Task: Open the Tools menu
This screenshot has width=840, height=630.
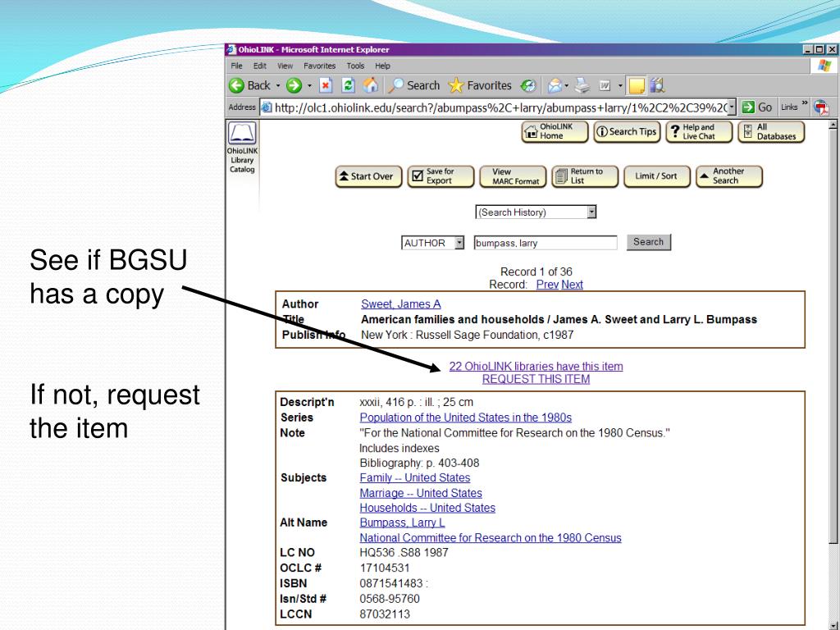Action: [x=355, y=66]
